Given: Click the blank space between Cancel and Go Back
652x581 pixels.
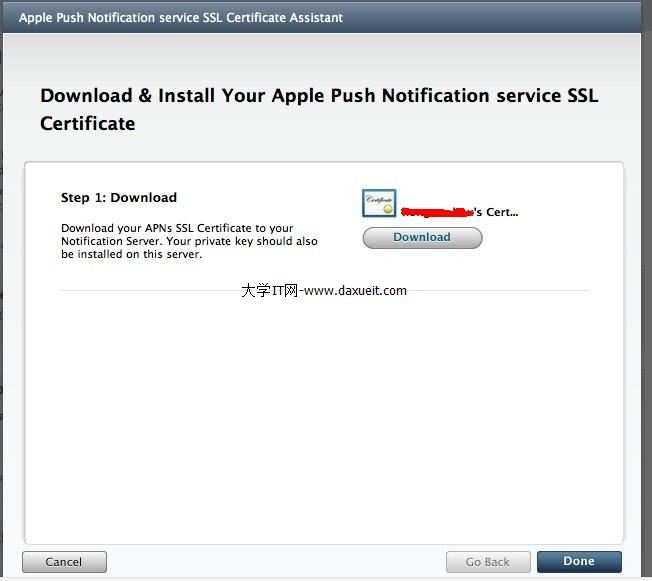Looking at the screenshot, I should click(275, 562).
